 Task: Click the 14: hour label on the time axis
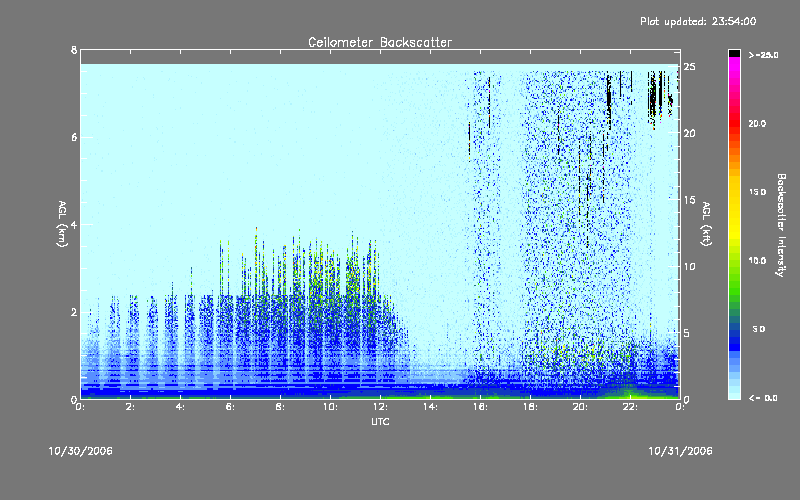pyautogui.click(x=431, y=407)
